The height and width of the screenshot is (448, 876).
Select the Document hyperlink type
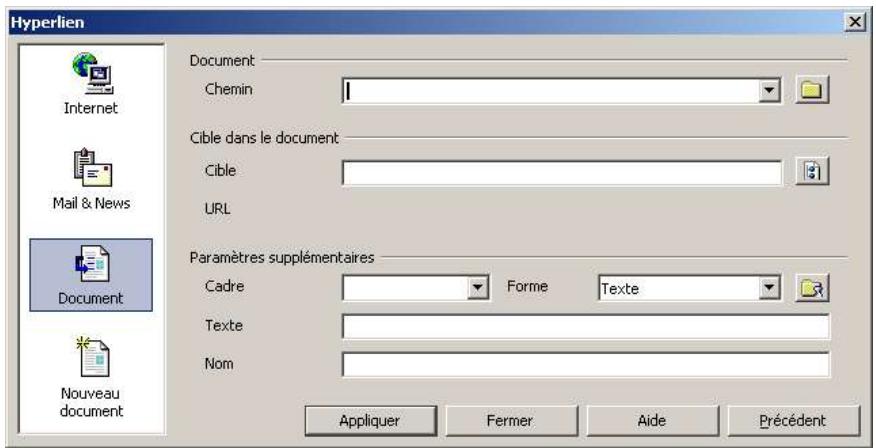click(x=91, y=275)
